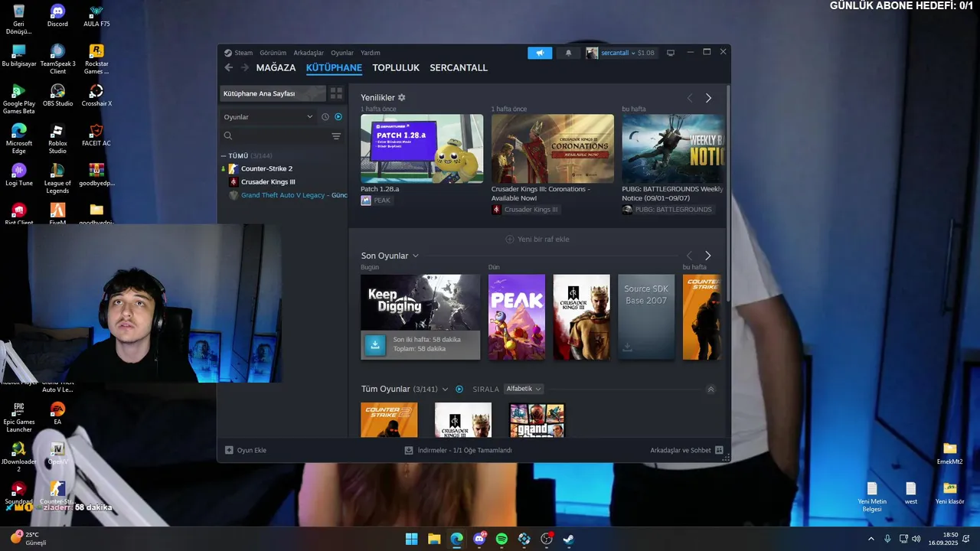The height and width of the screenshot is (551, 980).
Task: Click the PEAK game tag under Patch 1.28.a
Action: click(x=376, y=201)
